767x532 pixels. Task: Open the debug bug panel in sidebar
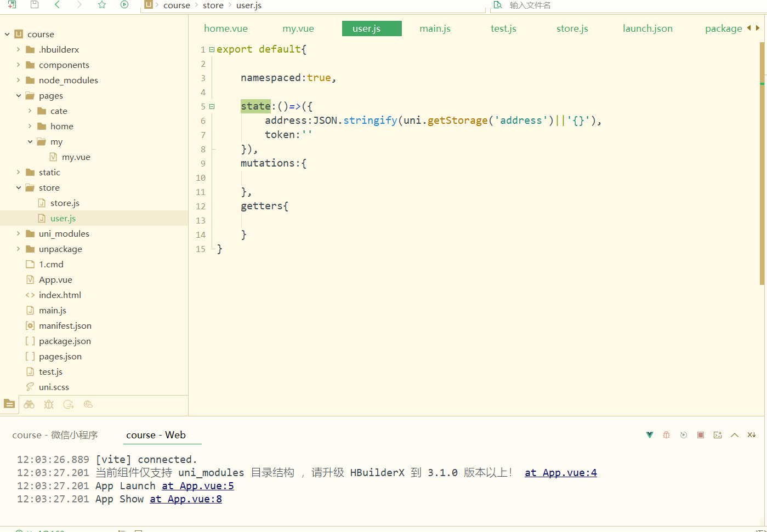[x=49, y=404]
